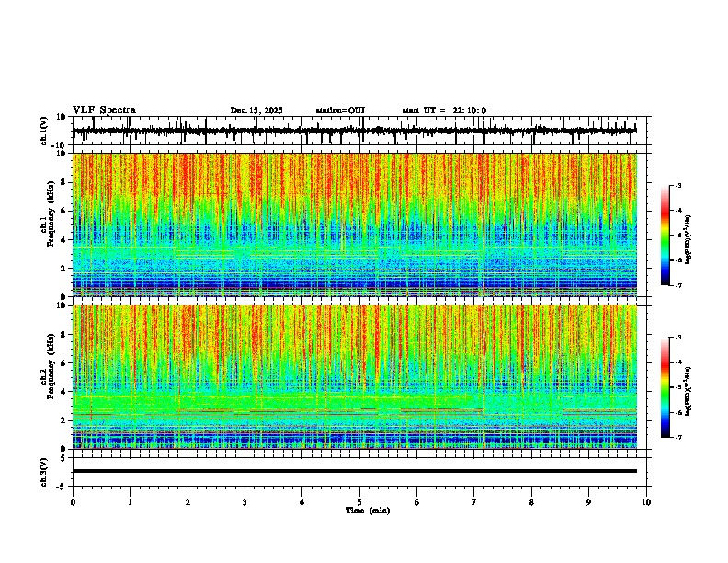The width and height of the screenshot is (728, 563).
Task: Click the time axis tick label 10
Action: 646,502
